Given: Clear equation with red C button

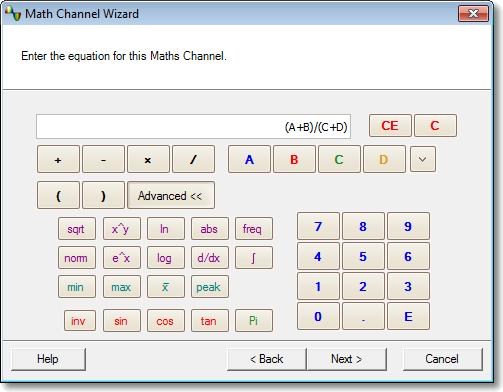Looking at the screenshot, I should pos(435,126).
